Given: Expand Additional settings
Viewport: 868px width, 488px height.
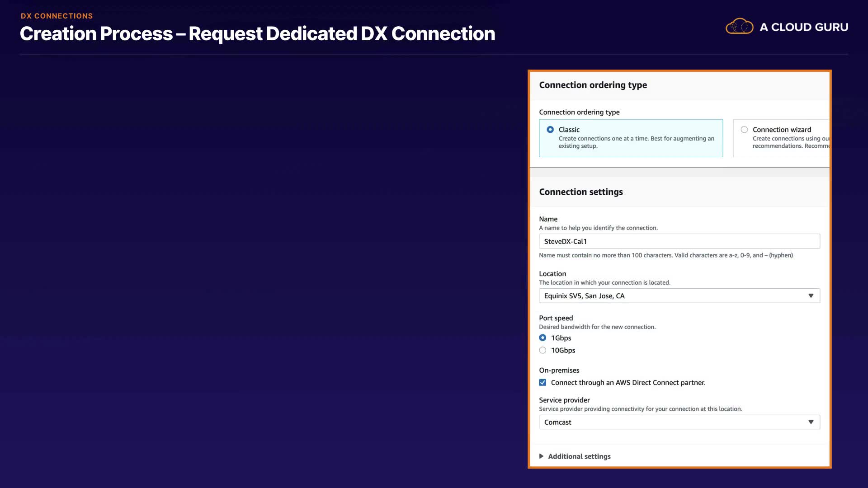Looking at the screenshot, I should (x=579, y=456).
